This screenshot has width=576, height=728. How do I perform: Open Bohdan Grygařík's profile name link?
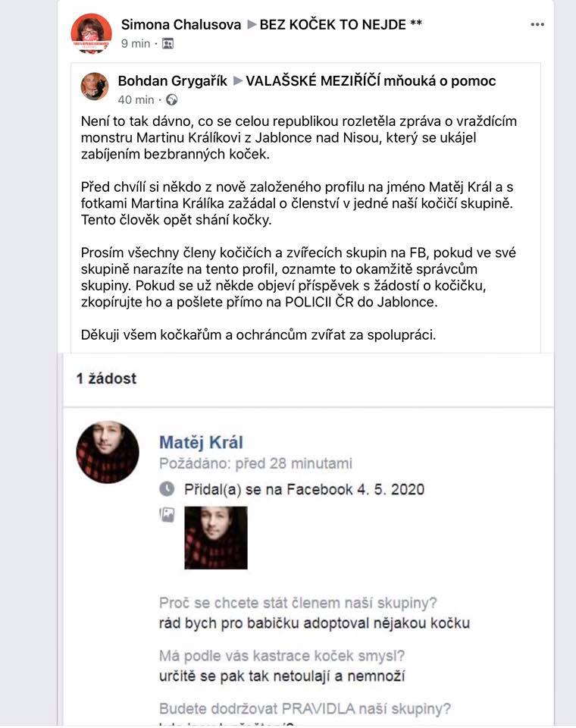tap(172, 81)
